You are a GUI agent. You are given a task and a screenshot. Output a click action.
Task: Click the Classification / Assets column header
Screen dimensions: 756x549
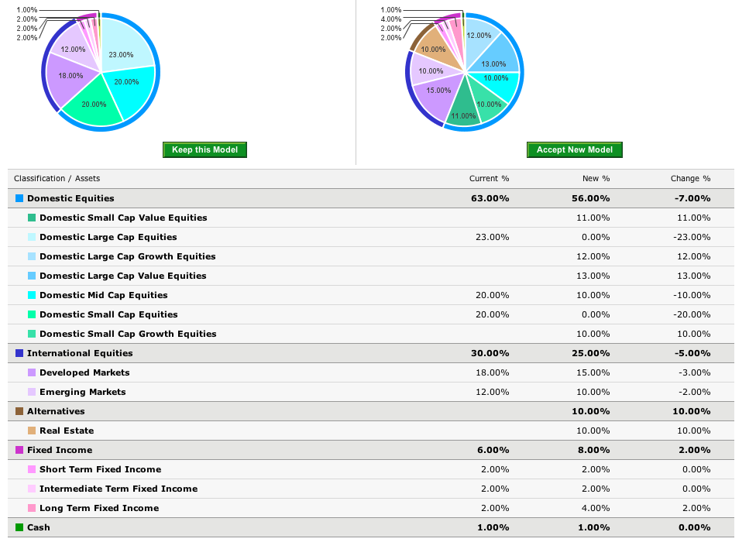[x=57, y=179]
